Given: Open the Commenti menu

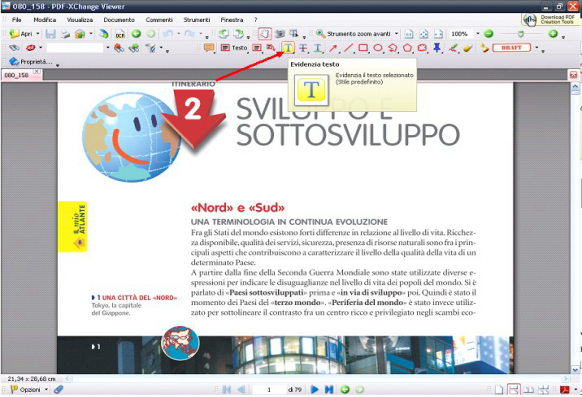Looking at the screenshot, I should coord(159,20).
